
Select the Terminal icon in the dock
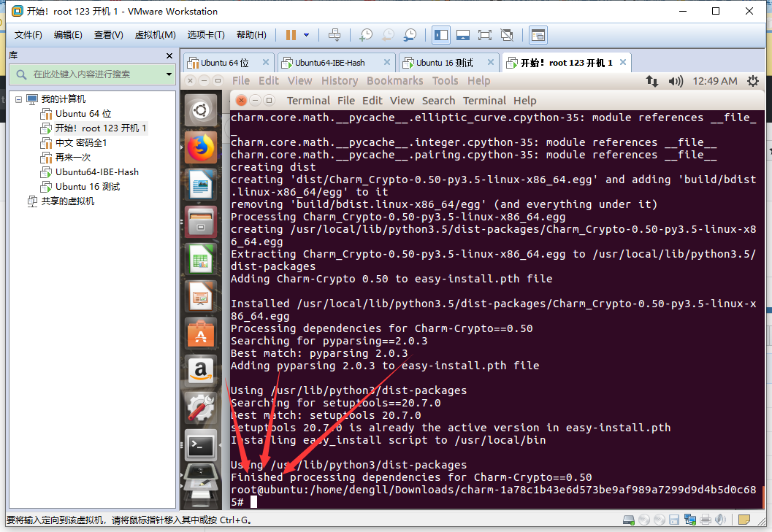(x=201, y=444)
